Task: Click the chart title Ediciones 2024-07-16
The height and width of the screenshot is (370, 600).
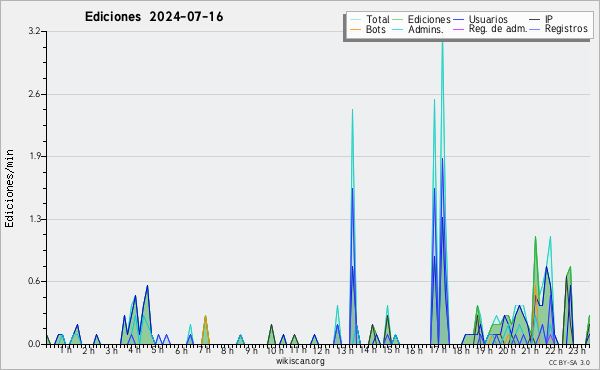Action: (x=154, y=17)
